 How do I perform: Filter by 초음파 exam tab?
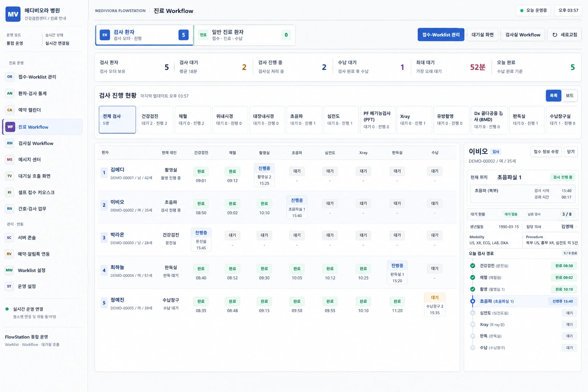(x=304, y=119)
